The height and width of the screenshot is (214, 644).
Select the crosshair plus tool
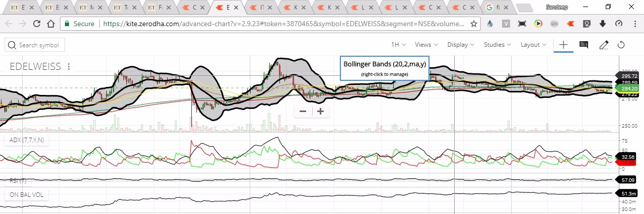563,45
